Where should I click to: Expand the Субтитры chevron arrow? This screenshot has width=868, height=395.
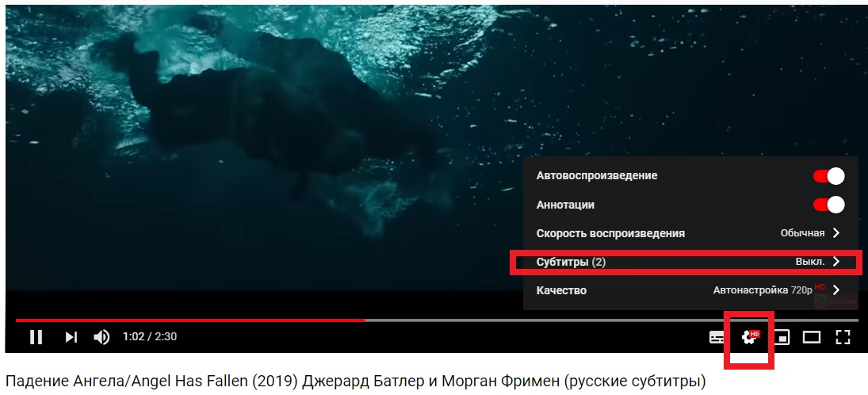point(835,262)
